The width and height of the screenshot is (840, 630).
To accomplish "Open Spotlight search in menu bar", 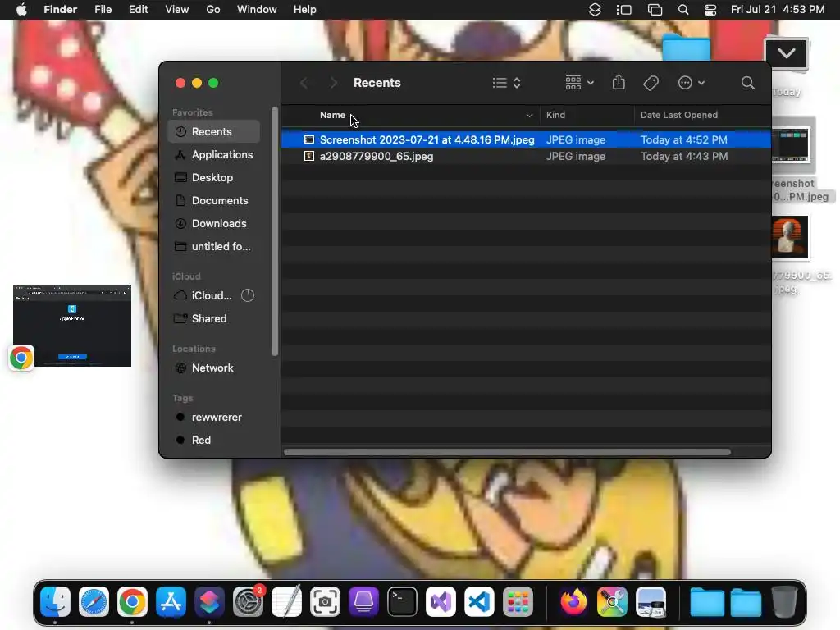I will tap(683, 10).
